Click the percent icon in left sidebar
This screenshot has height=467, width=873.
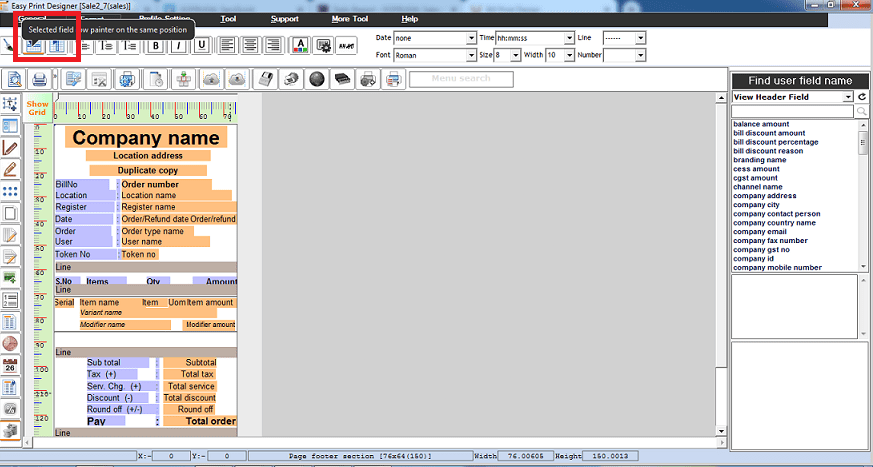(x=10, y=409)
